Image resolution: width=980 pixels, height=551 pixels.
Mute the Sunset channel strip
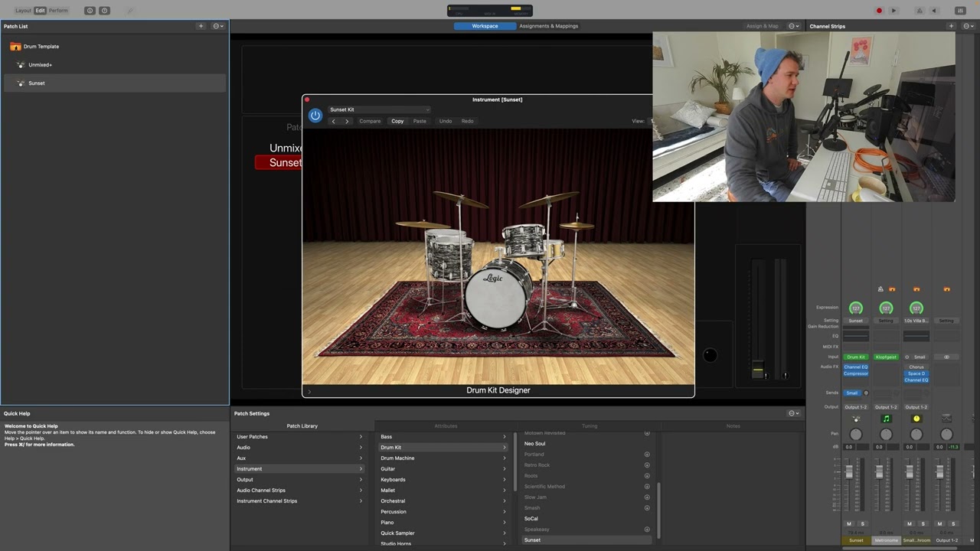tap(849, 523)
